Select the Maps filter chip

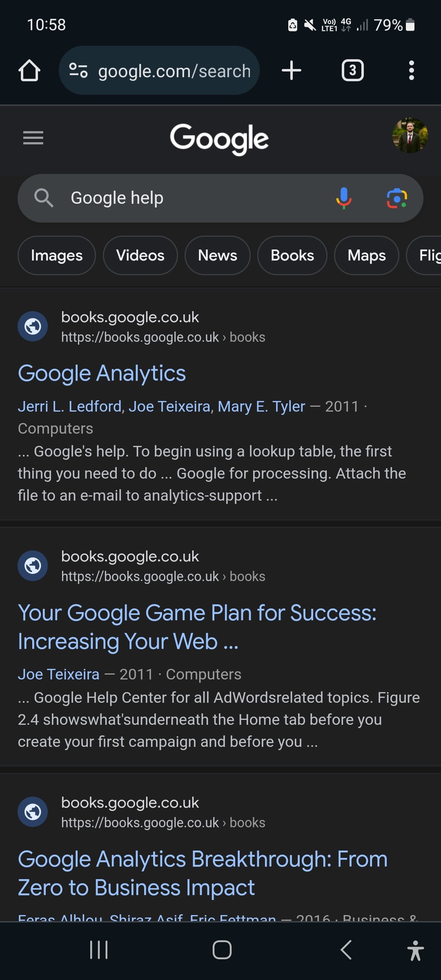(366, 256)
